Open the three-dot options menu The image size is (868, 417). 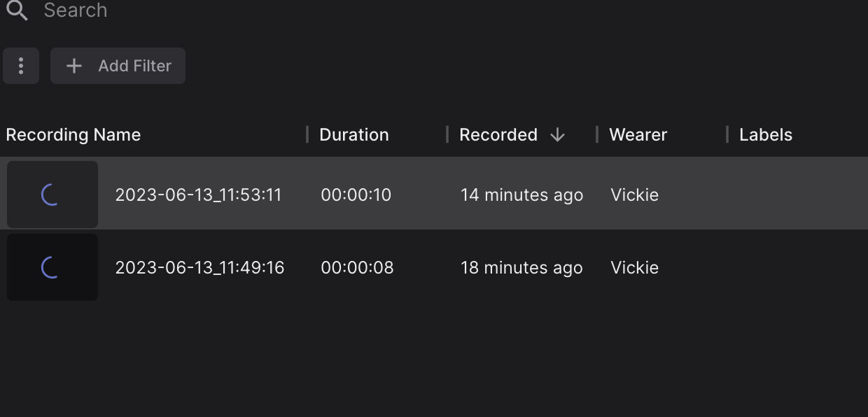click(x=21, y=66)
